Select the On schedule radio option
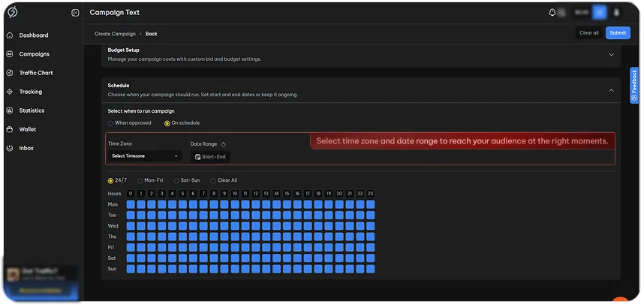The image size is (644, 305). pyautogui.click(x=167, y=123)
